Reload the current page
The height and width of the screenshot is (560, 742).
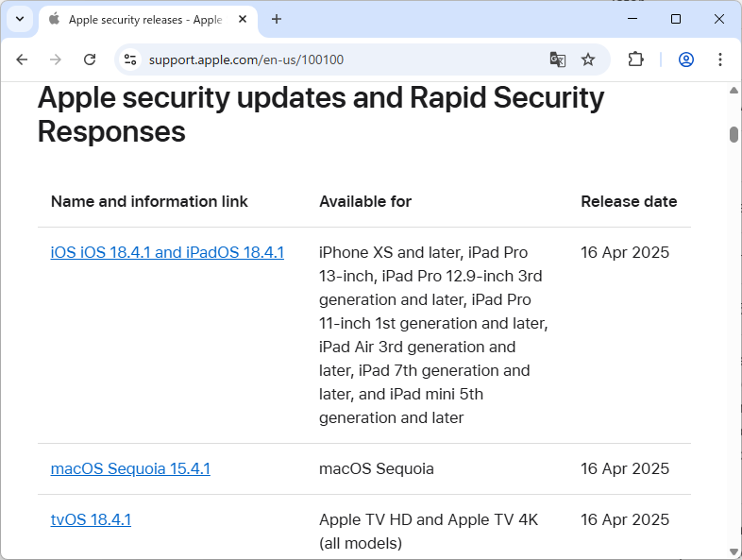pos(90,59)
